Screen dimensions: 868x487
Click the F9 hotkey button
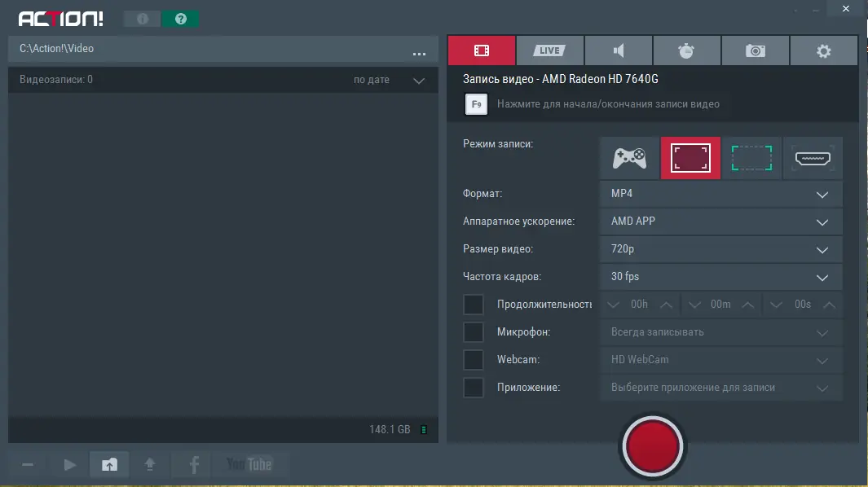(476, 104)
